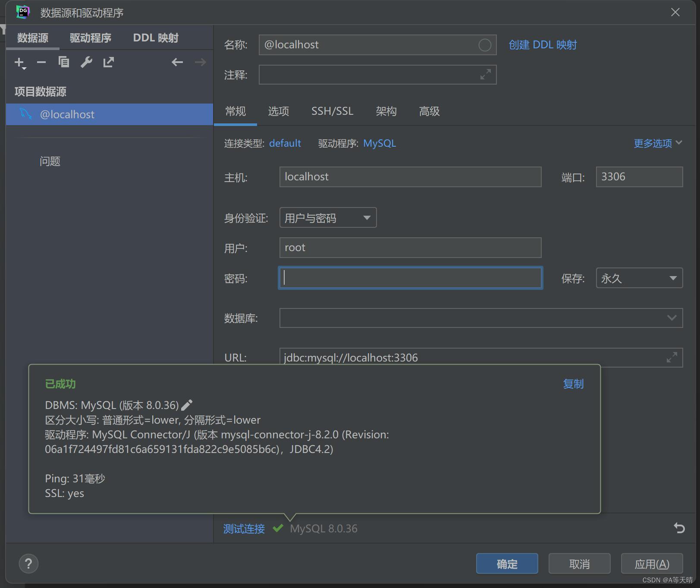This screenshot has height=588, width=700.
Task: Click the 已成功 status text
Action: [60, 384]
